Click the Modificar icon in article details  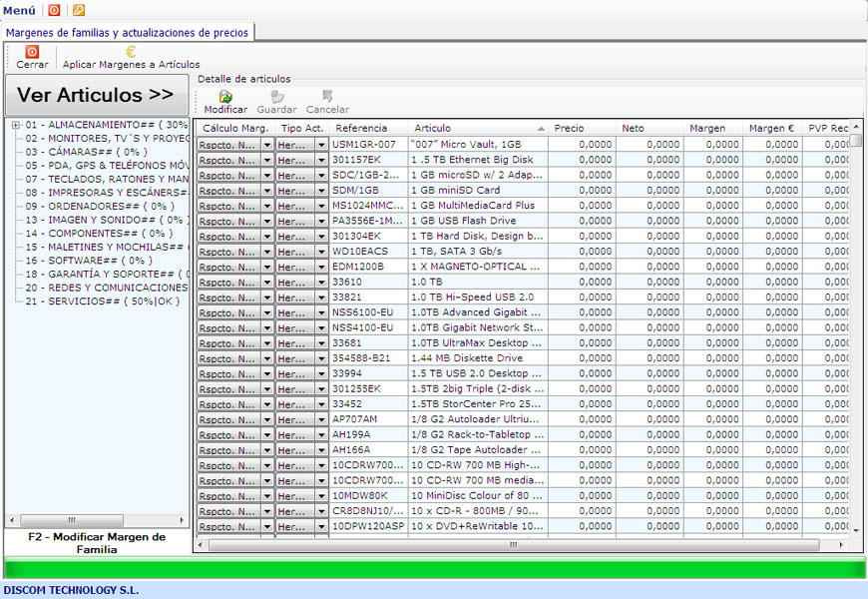pos(225,97)
